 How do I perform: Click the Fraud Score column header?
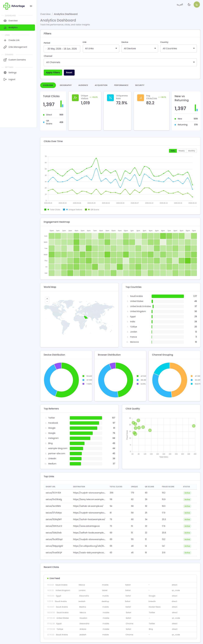[x=168, y=487]
